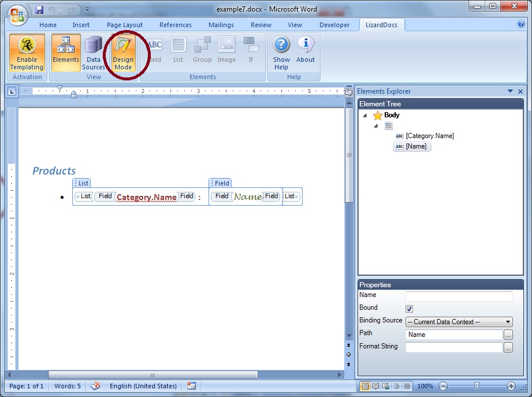
Task: Select the list icon node in Element Tree
Action: click(x=389, y=126)
